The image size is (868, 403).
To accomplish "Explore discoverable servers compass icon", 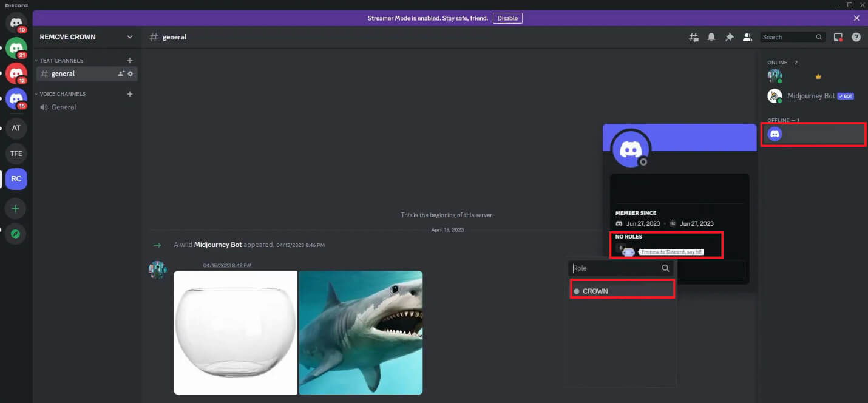I will coord(16,234).
